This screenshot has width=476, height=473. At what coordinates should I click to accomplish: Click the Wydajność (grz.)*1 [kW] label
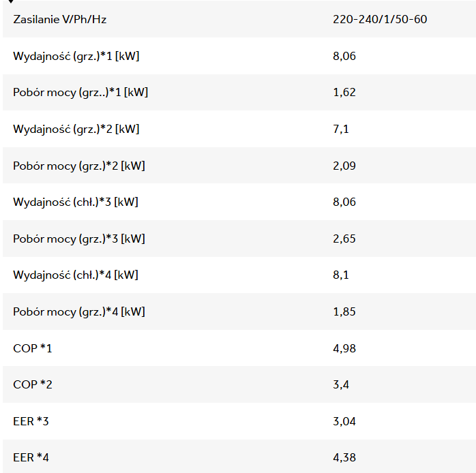pos(76,56)
